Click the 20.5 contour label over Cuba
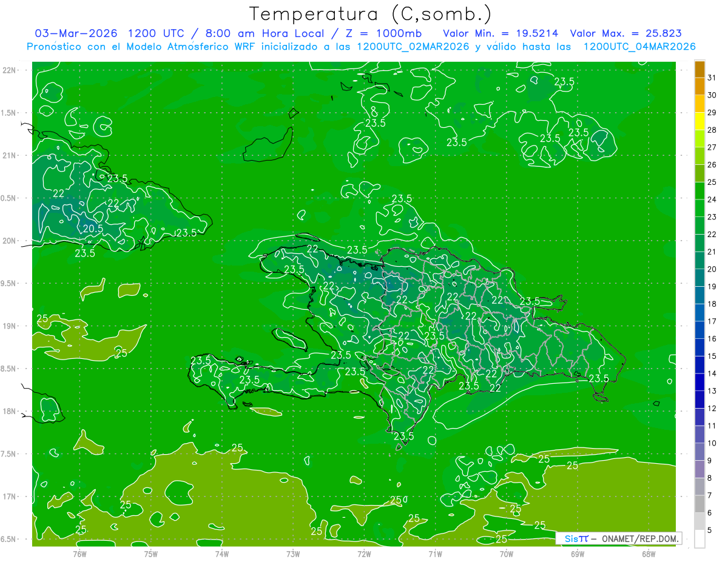The width and height of the screenshot is (728, 562). pyautogui.click(x=93, y=229)
